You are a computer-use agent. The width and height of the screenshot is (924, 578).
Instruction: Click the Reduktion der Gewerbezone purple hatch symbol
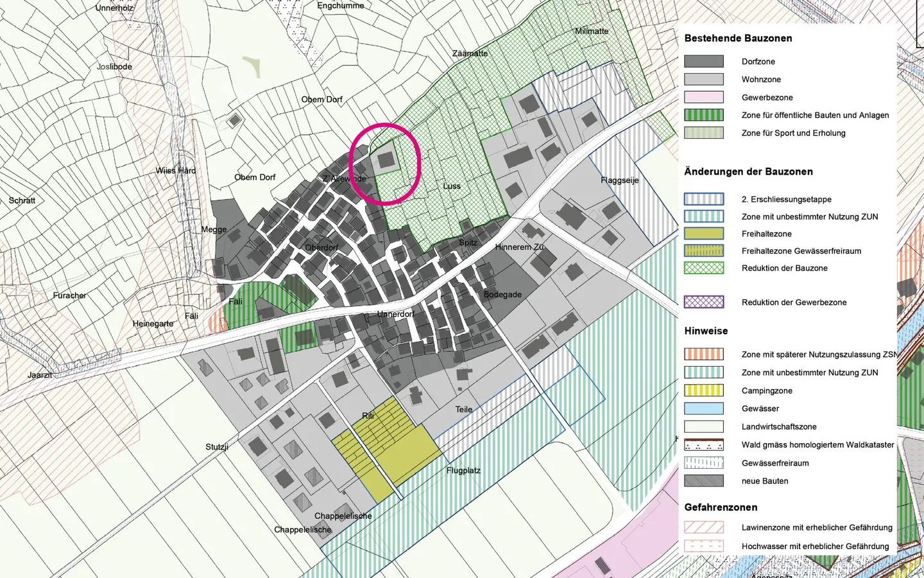point(703,302)
